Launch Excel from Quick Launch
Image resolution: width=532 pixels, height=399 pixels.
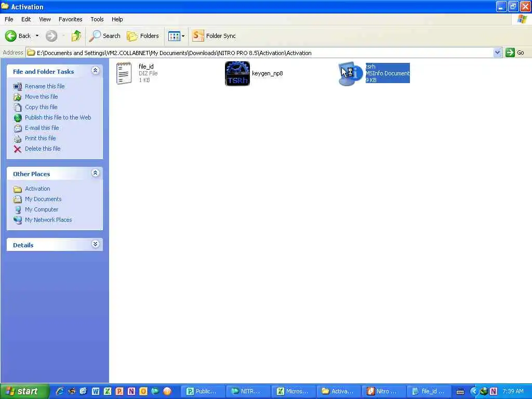pyautogui.click(x=108, y=391)
